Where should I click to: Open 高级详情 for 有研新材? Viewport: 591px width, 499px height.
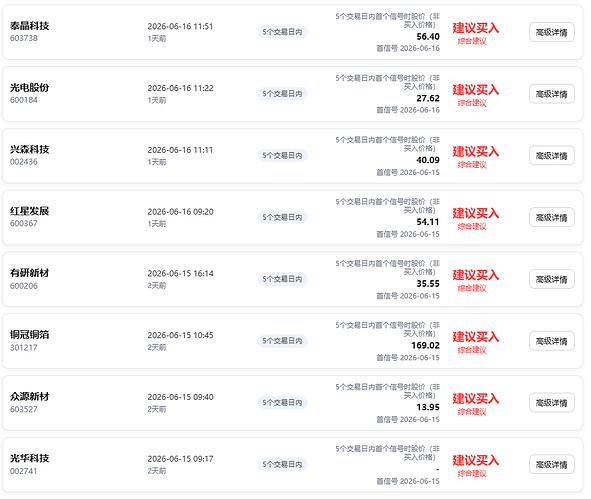coord(551,279)
